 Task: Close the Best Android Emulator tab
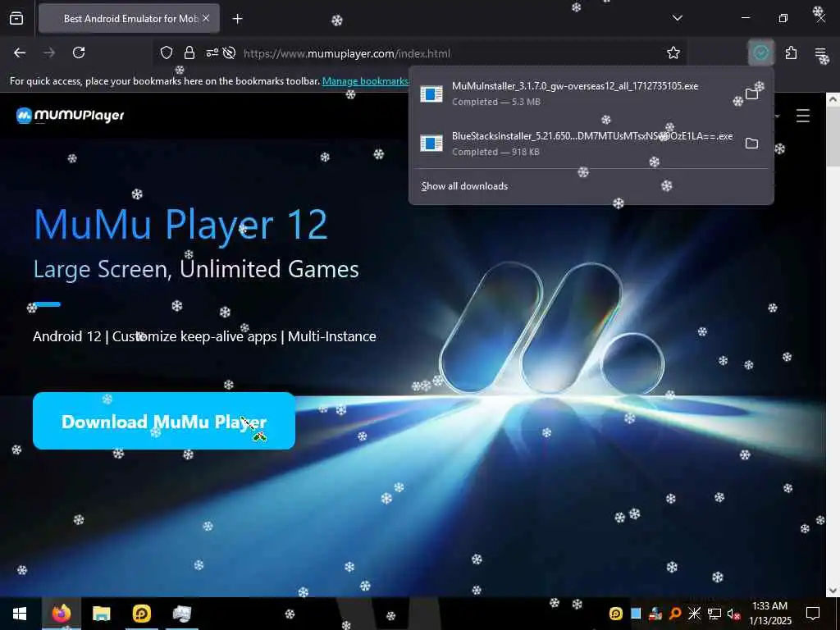[x=206, y=18]
